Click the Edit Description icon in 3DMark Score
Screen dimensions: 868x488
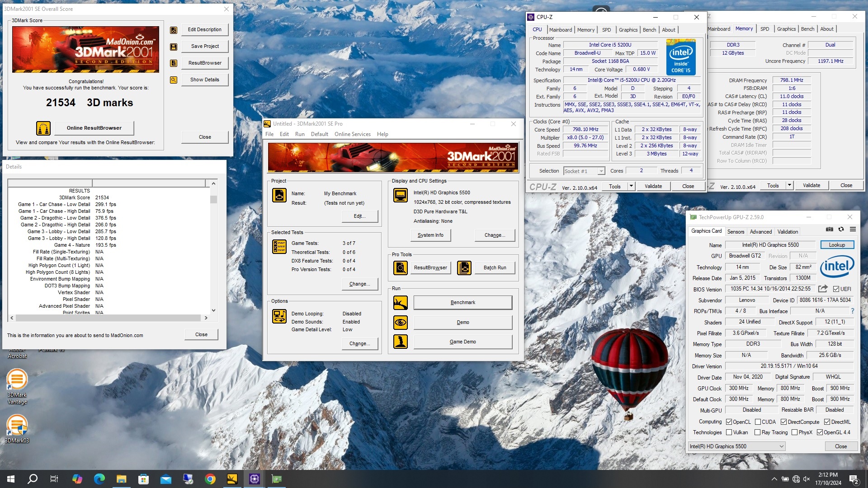click(x=173, y=30)
